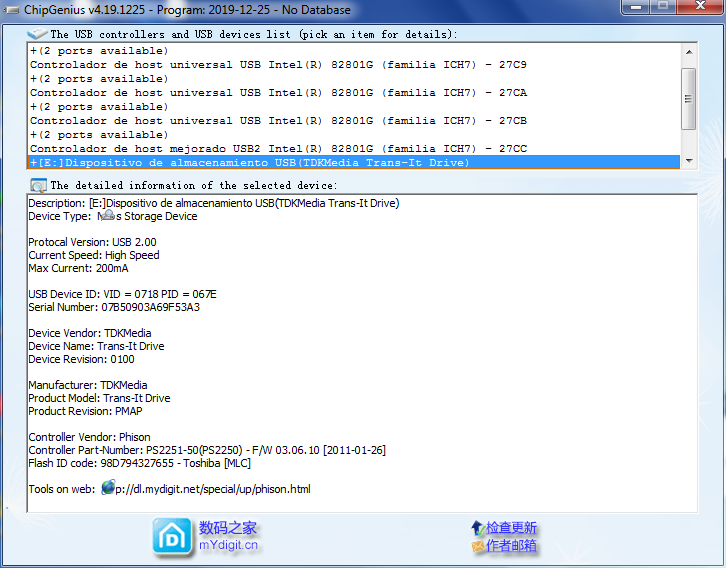Click the Device Name: Trans-It Drive line
Image resolution: width=726 pixels, height=568 pixels.
[x=96, y=346]
